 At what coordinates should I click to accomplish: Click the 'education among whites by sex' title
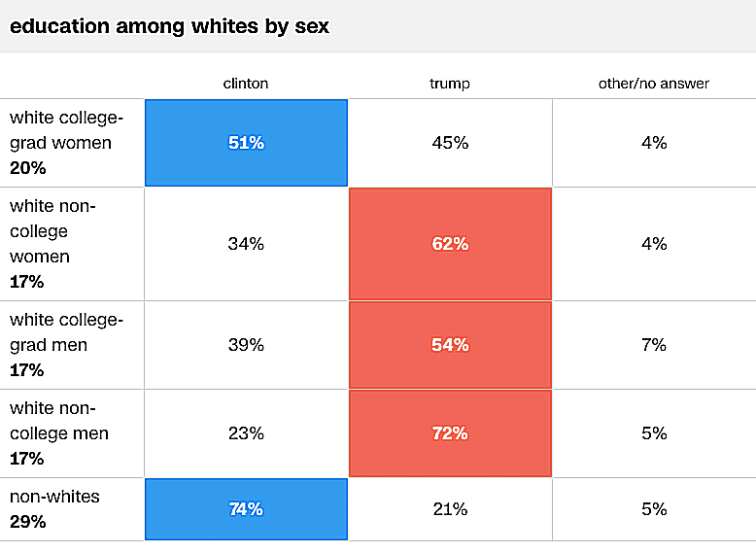(x=169, y=26)
